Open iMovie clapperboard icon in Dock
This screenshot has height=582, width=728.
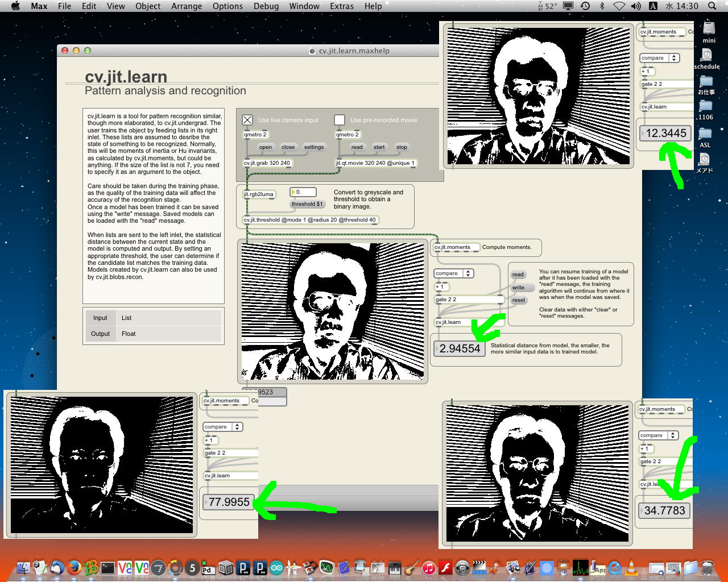pos(479,567)
